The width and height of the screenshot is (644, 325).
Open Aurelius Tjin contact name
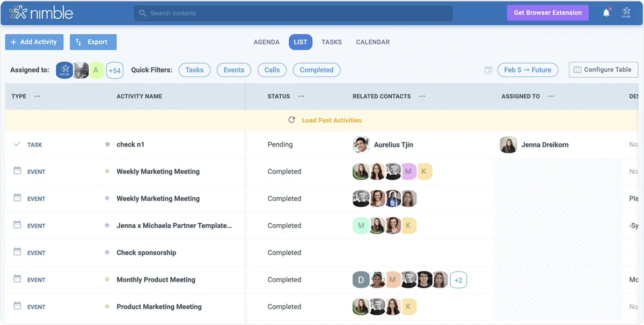[x=393, y=145]
